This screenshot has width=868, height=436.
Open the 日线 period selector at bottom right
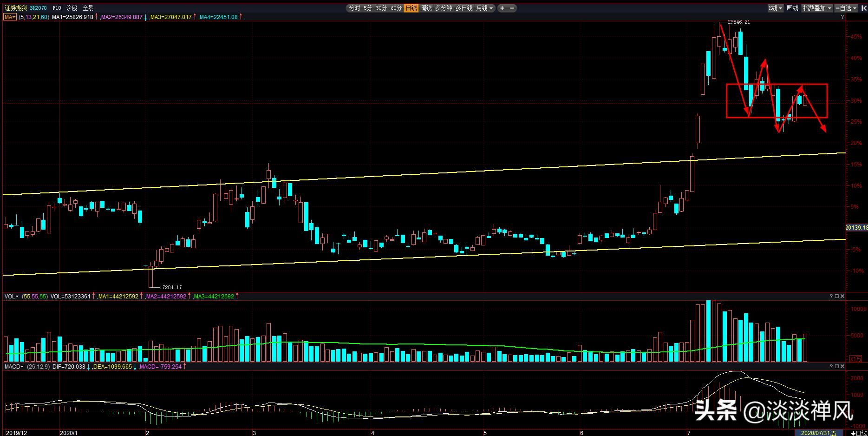859,433
